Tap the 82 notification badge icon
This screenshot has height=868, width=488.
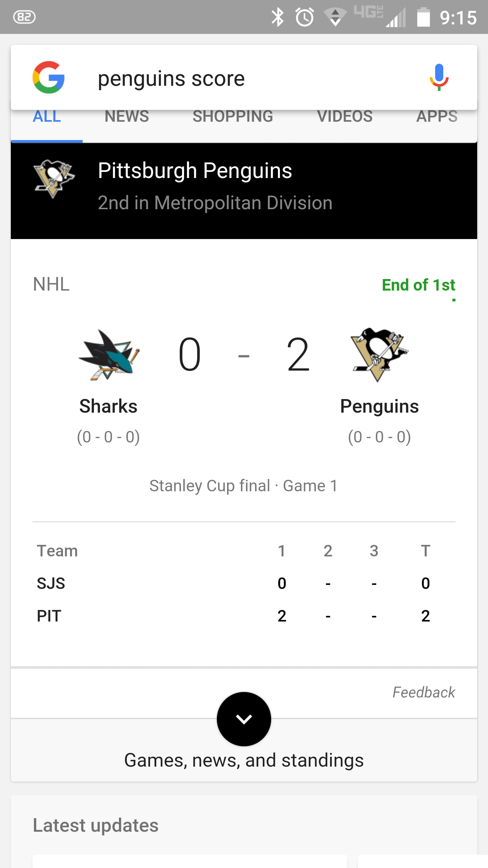24,17
